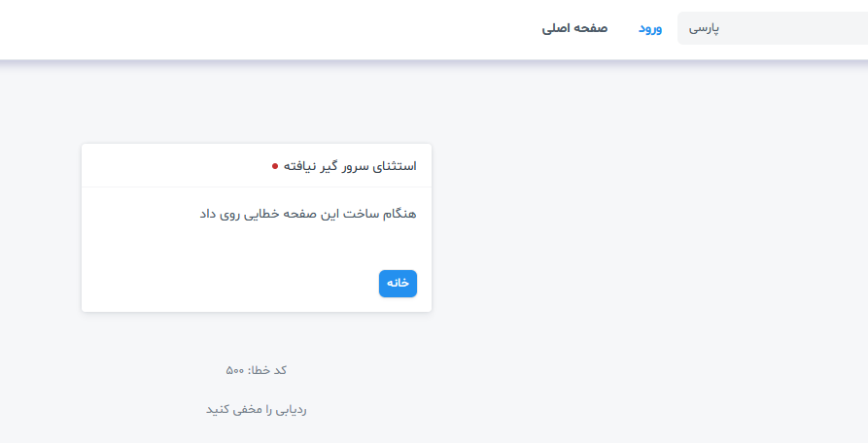868x443 pixels.
Task: Click the number ۵۰۰ in error code
Action: coord(235,370)
